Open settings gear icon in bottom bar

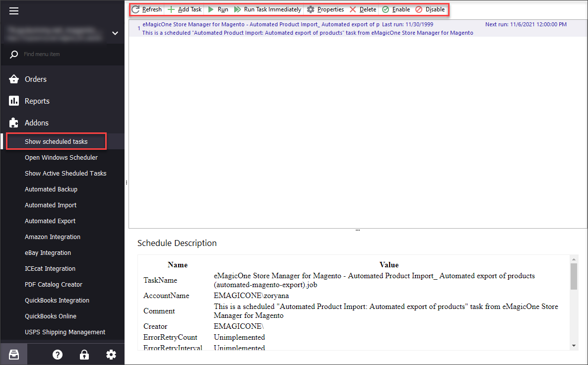tap(111, 355)
